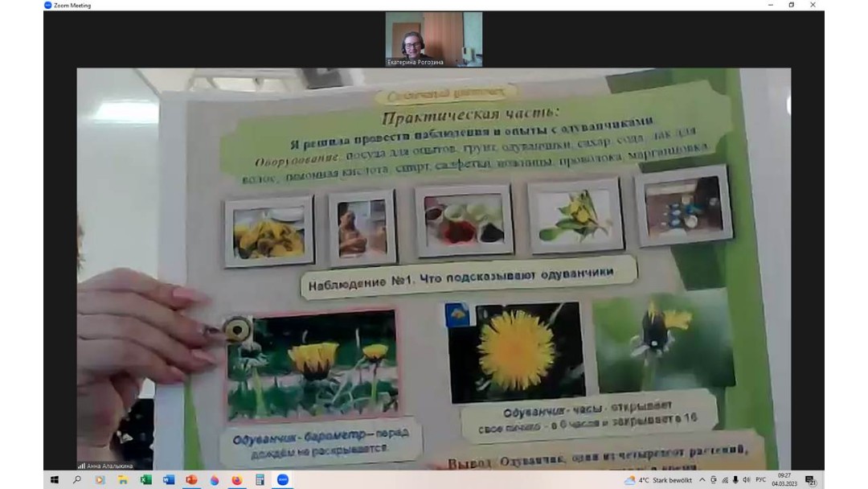Open the clock and date flyout
Viewport: 868px width, 489px height.
[x=784, y=480]
